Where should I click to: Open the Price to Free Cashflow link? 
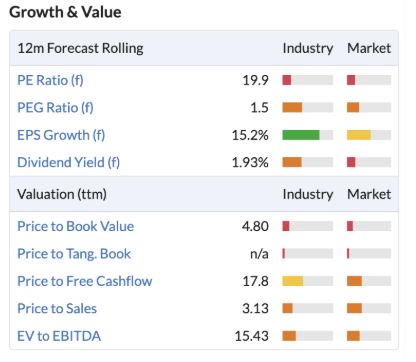(x=85, y=281)
